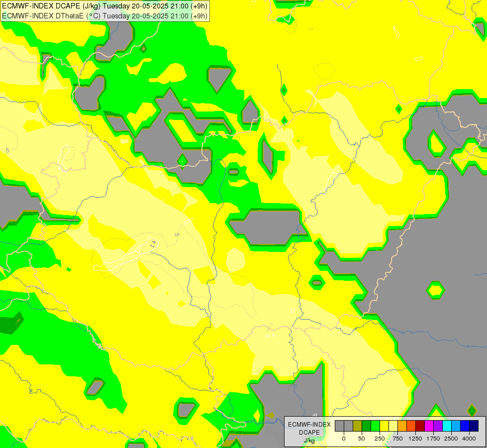
Task: Click the olive legend swatch
Action: point(358,426)
